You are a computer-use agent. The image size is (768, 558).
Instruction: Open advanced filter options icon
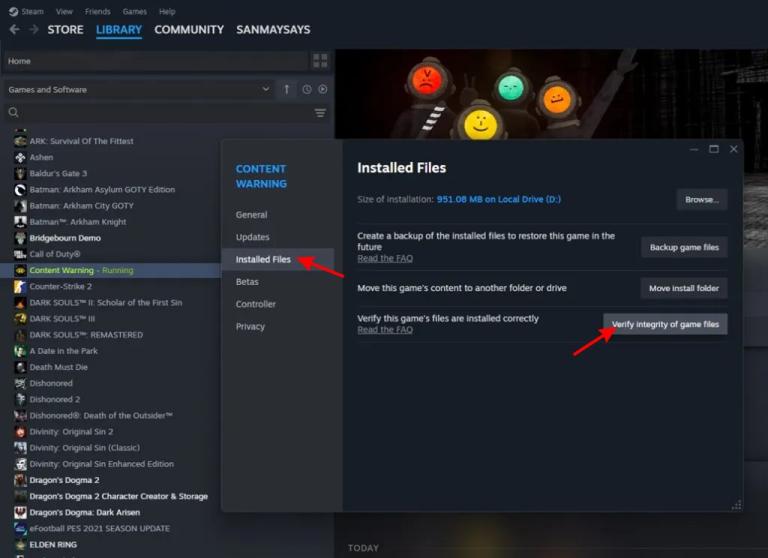[x=320, y=114]
